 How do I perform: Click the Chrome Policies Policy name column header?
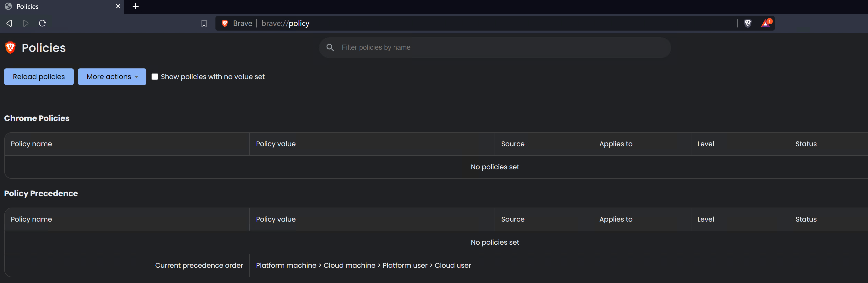coord(31,144)
